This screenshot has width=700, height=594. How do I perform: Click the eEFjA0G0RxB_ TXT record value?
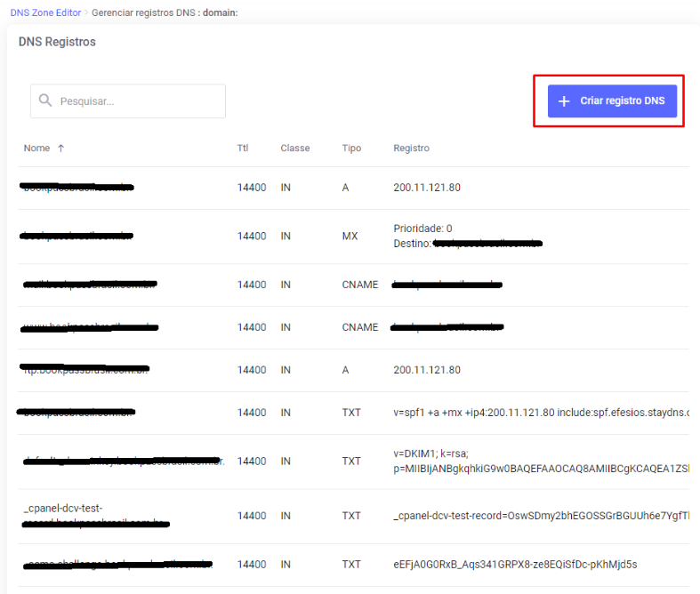[515, 565]
